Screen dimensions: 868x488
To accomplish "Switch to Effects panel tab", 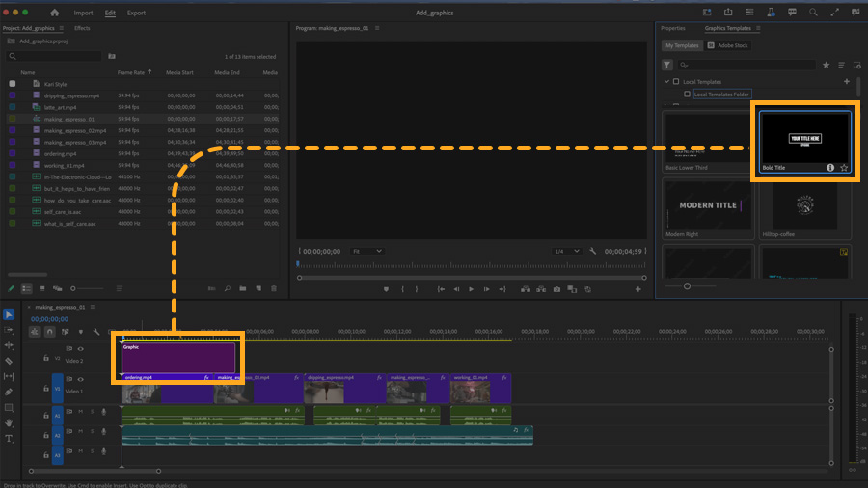I will [x=82, y=28].
